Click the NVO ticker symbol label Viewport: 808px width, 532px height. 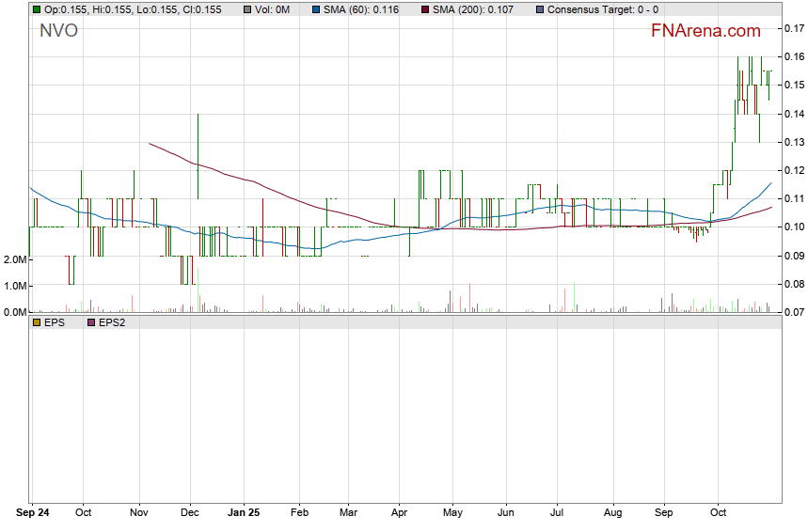point(58,31)
